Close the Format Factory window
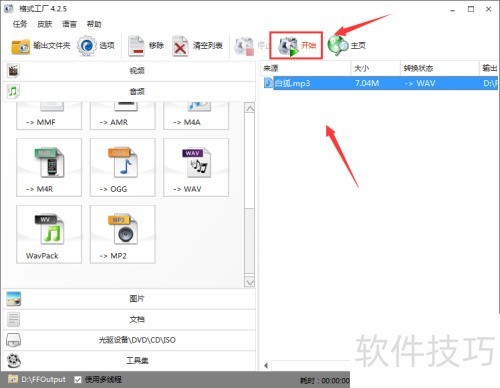 click(x=489, y=9)
